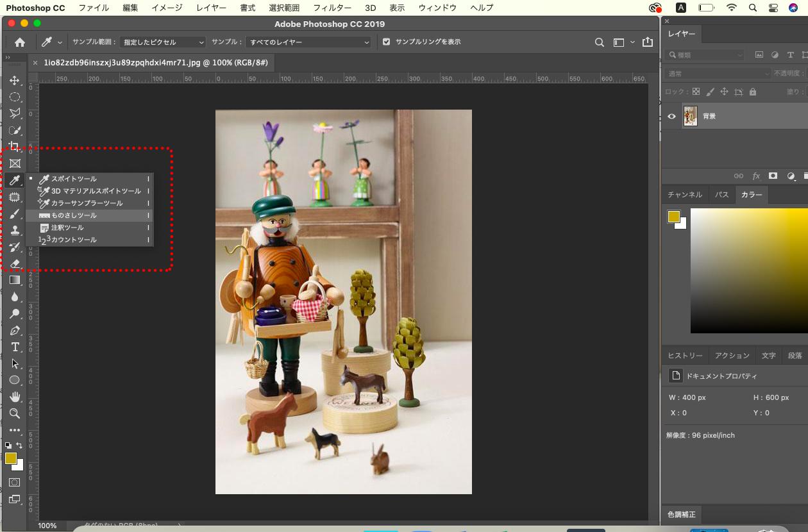The width and height of the screenshot is (808, 532).
Task: Open the create adjustment layer menu
Action: 791,176
